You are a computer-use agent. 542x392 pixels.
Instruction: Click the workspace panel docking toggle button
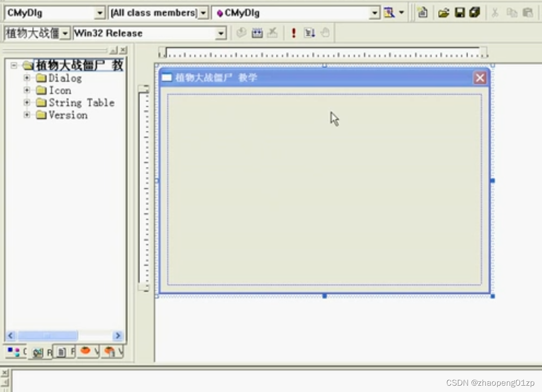tap(114, 50)
